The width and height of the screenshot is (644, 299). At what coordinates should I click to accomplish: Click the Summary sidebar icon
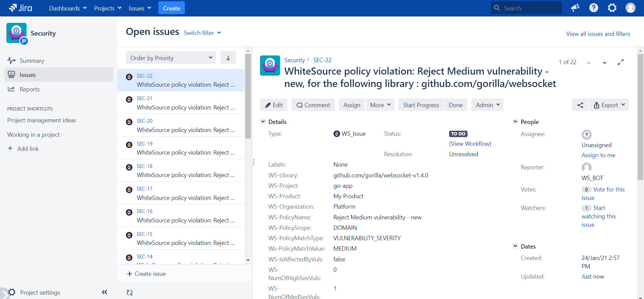point(11,60)
